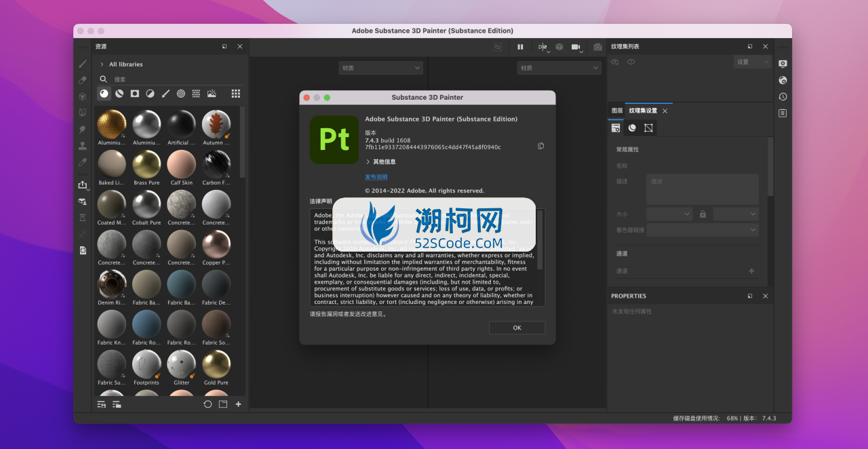
Task: Click the texture set general settings icon
Action: (x=616, y=128)
